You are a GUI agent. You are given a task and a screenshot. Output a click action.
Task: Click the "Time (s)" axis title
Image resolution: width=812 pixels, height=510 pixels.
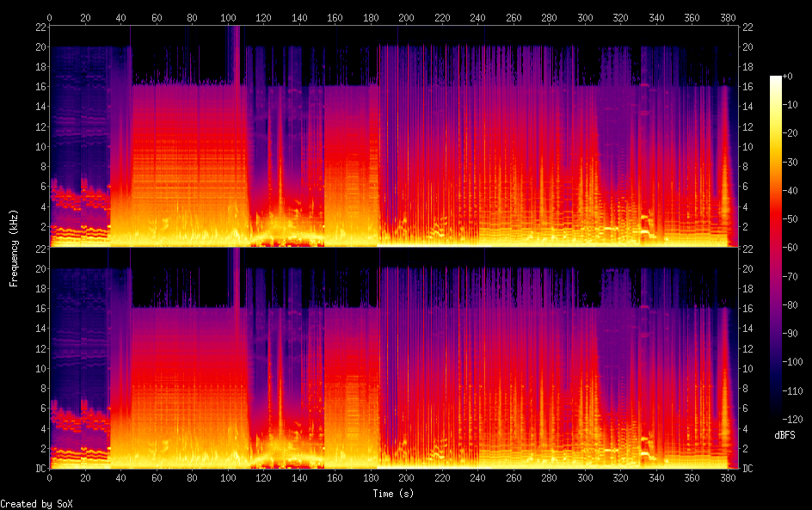click(x=393, y=494)
